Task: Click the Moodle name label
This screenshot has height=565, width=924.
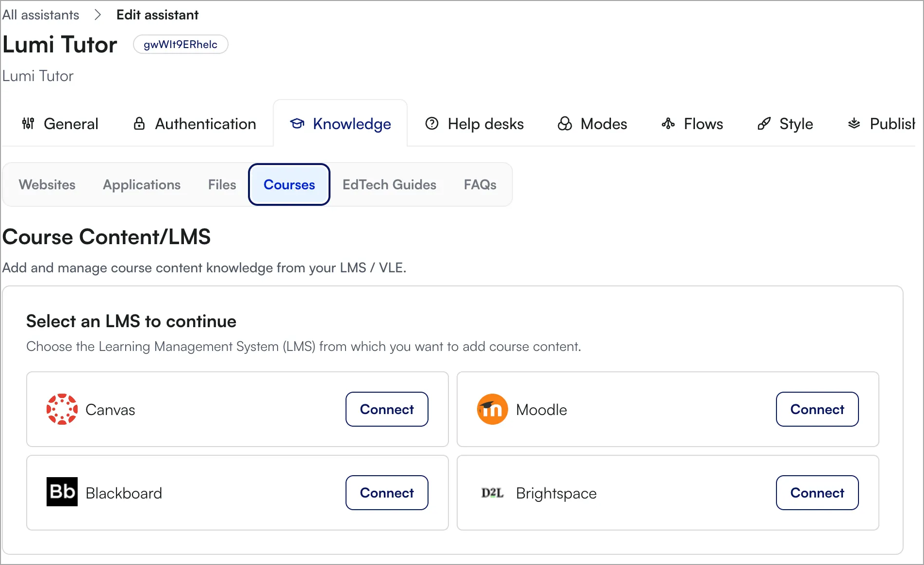Action: pyautogui.click(x=541, y=410)
